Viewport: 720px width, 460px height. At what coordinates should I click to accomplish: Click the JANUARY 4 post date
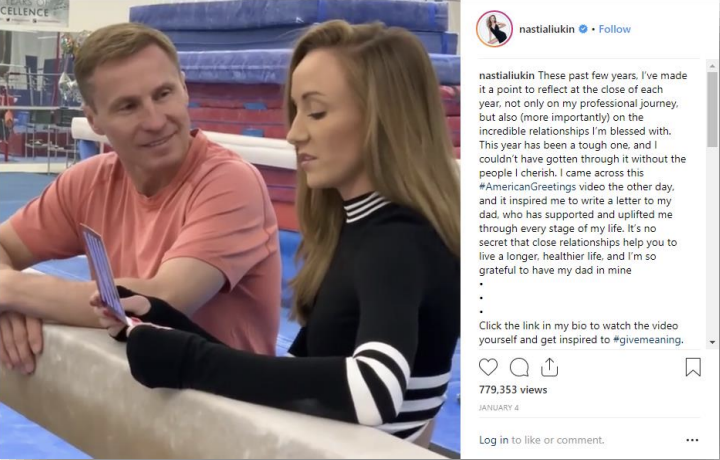pyautogui.click(x=499, y=408)
